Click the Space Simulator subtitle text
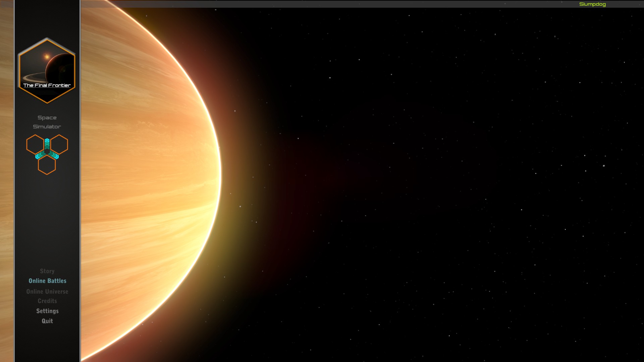The width and height of the screenshot is (644, 362). [47, 122]
